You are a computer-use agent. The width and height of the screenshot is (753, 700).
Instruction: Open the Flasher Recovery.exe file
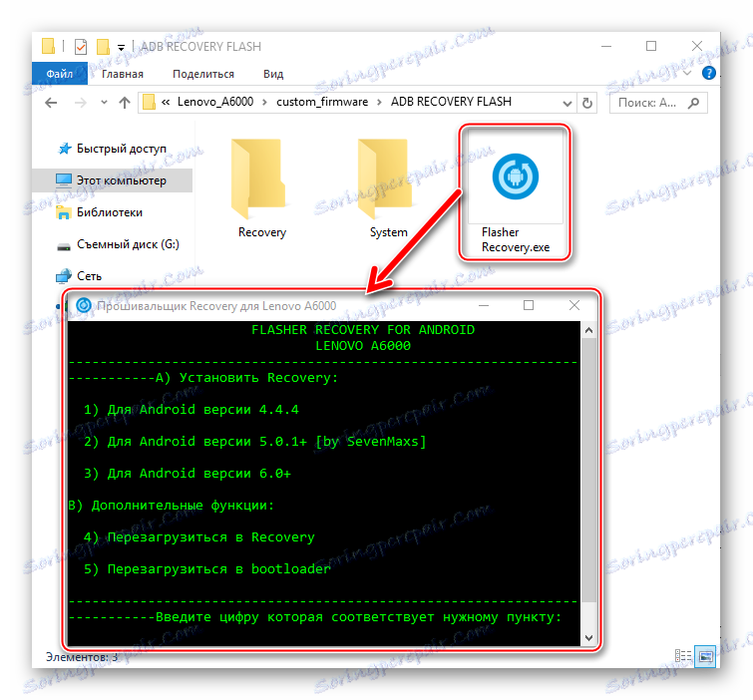click(x=516, y=192)
